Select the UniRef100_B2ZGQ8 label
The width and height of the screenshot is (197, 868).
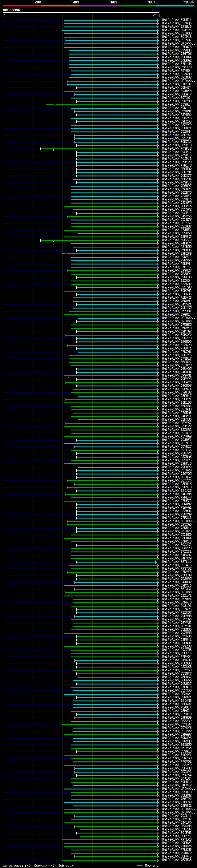177,410
